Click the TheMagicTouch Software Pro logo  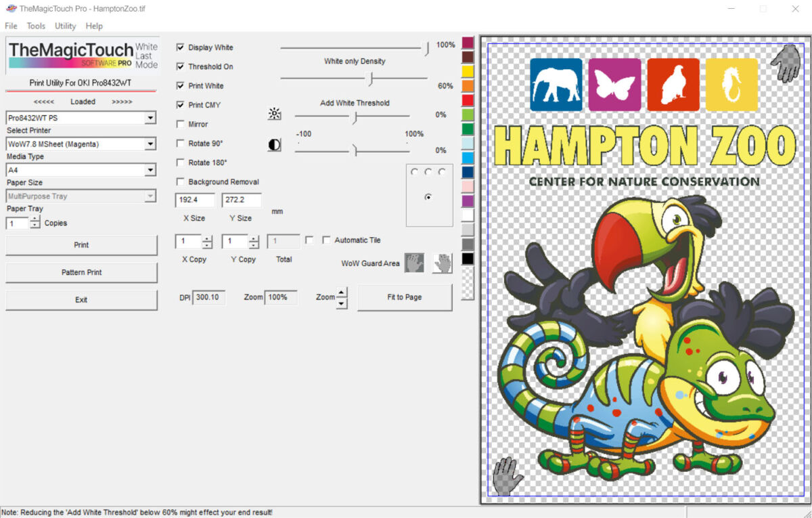[82, 56]
